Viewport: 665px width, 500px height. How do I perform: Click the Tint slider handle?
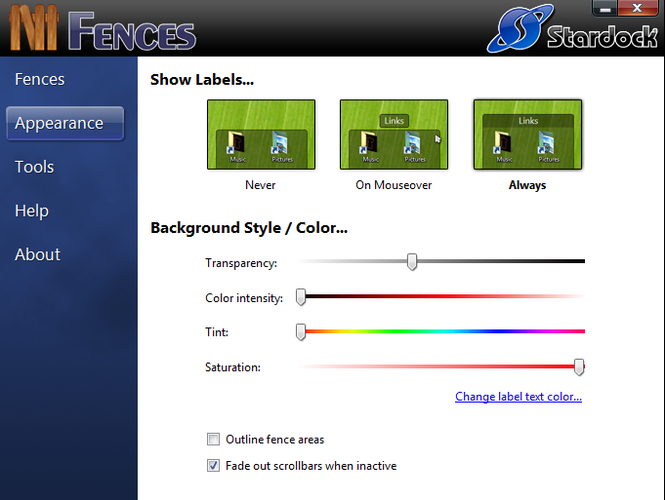click(x=301, y=332)
